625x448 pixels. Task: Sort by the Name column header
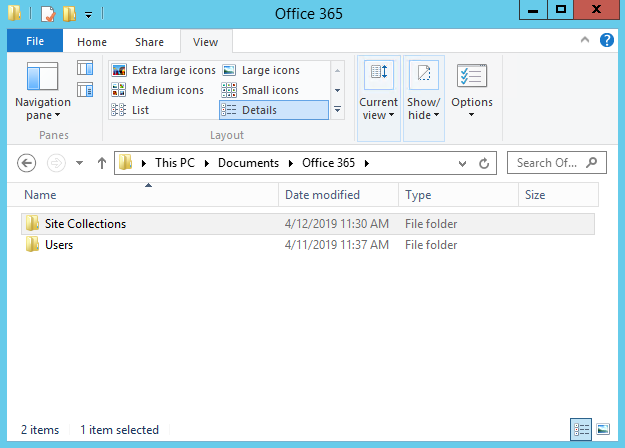pyautogui.click(x=143, y=195)
